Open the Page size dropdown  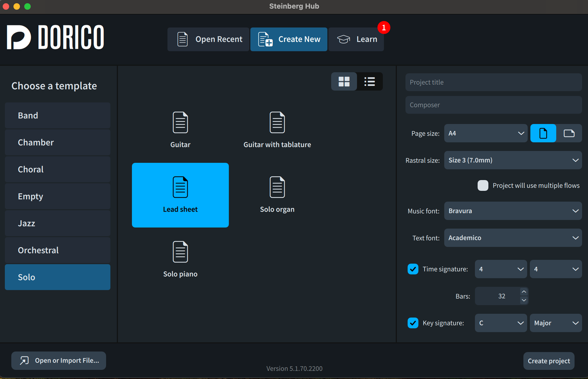tap(486, 133)
